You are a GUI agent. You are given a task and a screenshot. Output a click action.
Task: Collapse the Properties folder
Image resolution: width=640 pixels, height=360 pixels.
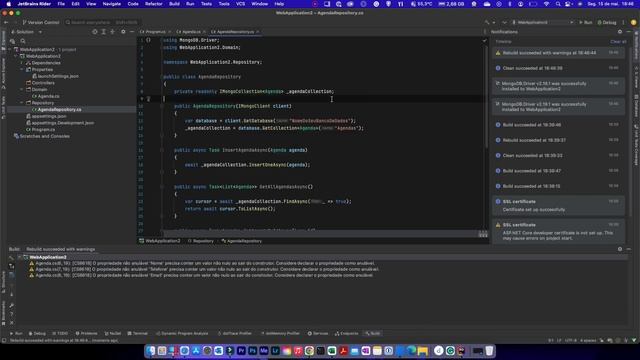click(x=22, y=70)
